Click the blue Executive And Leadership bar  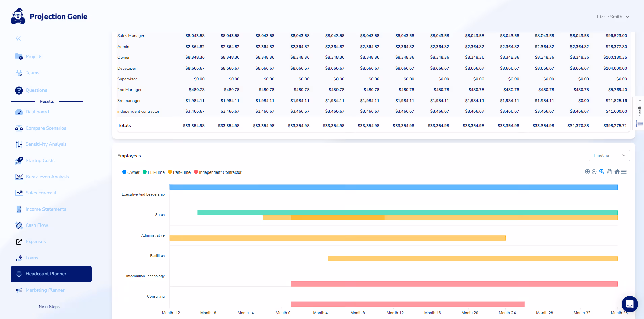tap(393, 187)
